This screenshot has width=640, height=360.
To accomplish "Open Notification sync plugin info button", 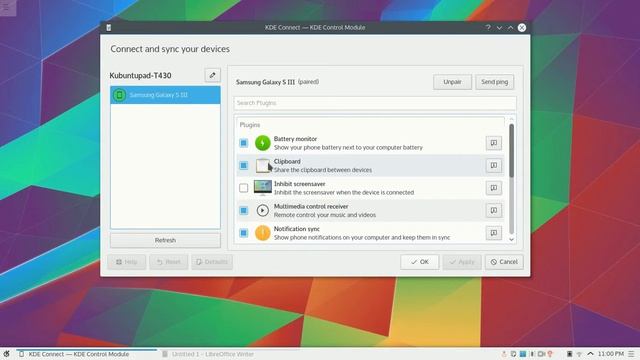I will pos(493,233).
